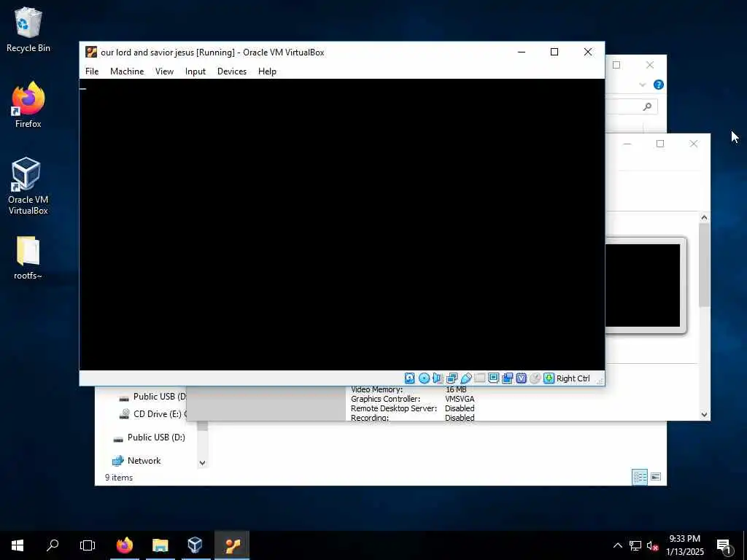Click the VirtualBox Manager scrollbar up arrow
747x560 pixels.
point(704,217)
